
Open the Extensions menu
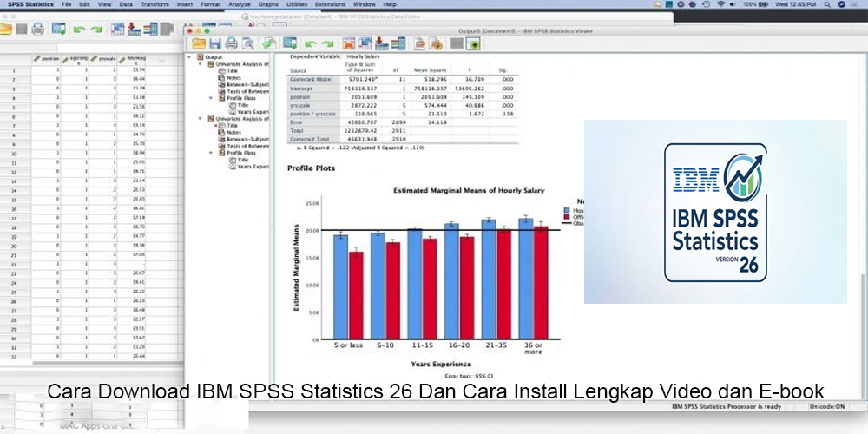(330, 4)
